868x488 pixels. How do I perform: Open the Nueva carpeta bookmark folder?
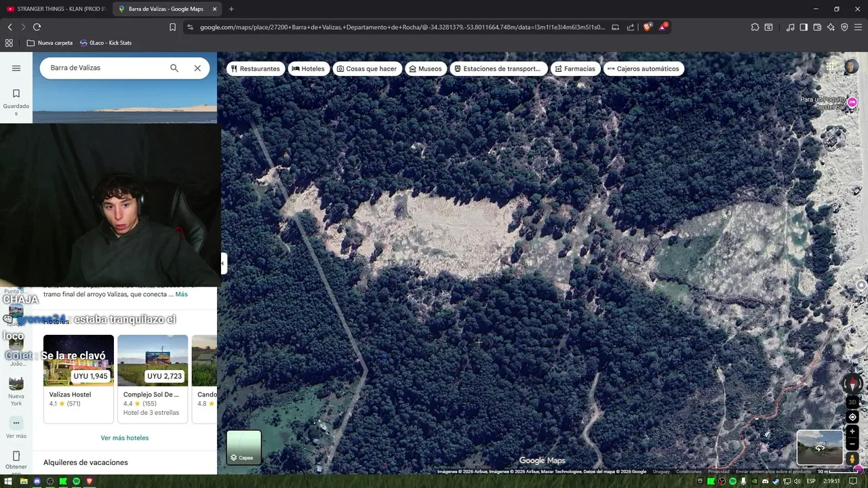point(50,43)
